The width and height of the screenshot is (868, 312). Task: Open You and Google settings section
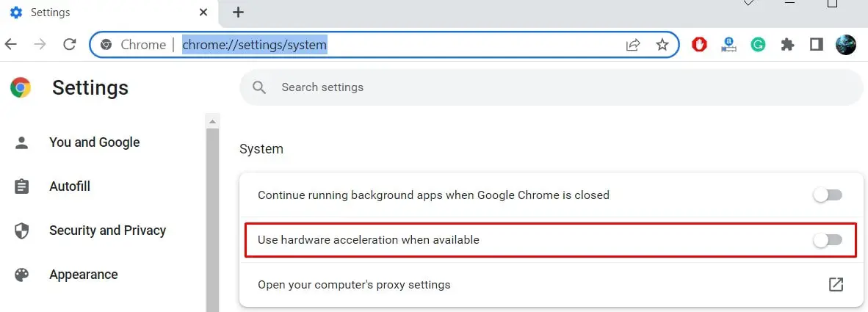[x=94, y=142]
